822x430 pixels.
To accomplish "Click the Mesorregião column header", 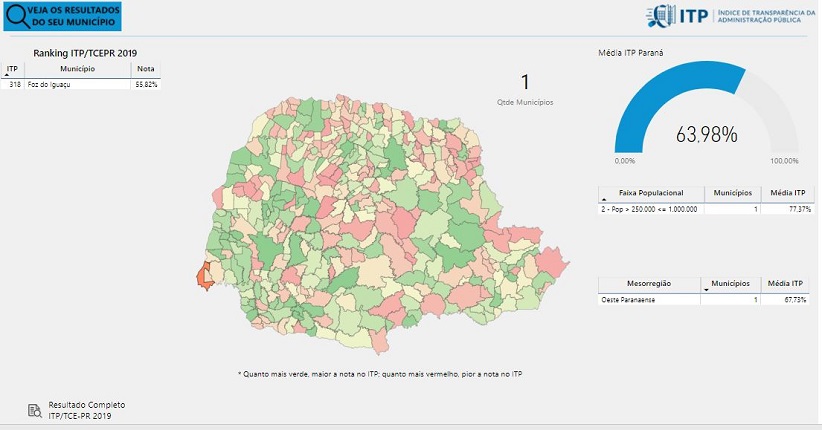I will tap(649, 284).
